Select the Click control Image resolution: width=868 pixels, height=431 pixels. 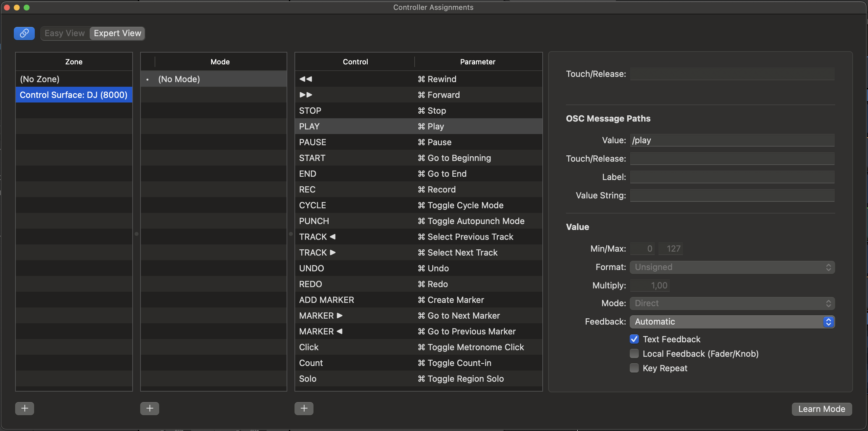pos(419,347)
